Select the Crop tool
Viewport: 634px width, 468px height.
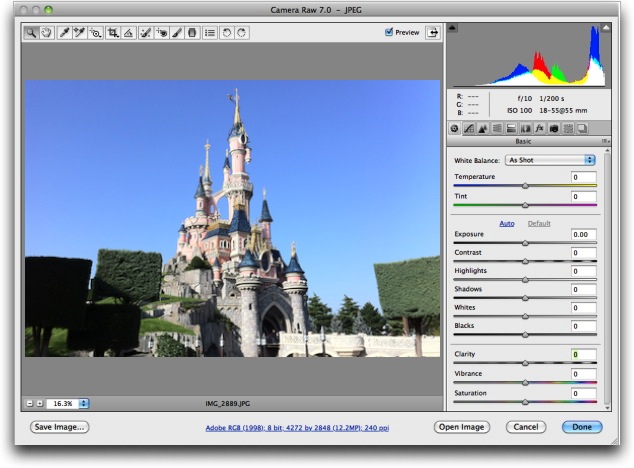113,33
